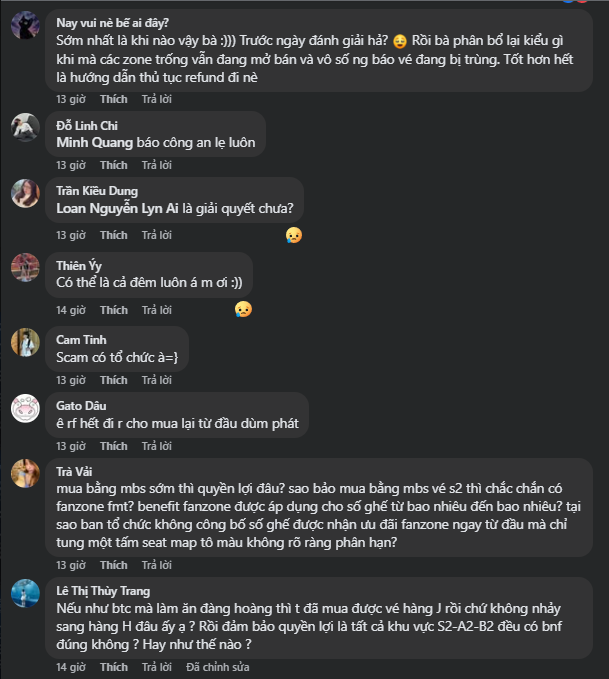609x679 pixels.
Task: Open the tagged name Minh Quang
Action: click(x=89, y=142)
